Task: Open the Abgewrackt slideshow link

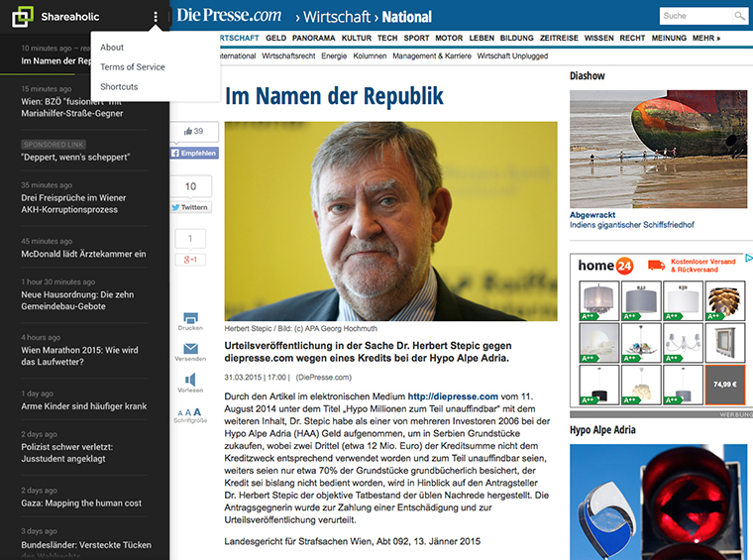Action: pyautogui.click(x=592, y=215)
